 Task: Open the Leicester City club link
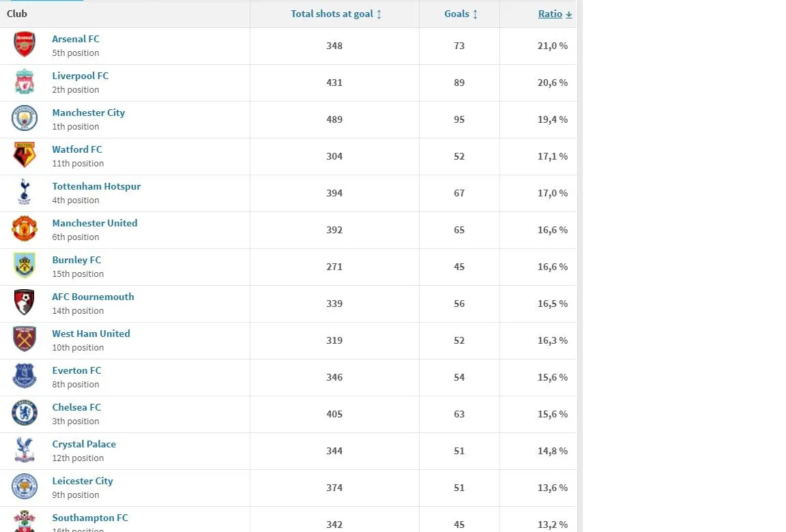(83, 481)
